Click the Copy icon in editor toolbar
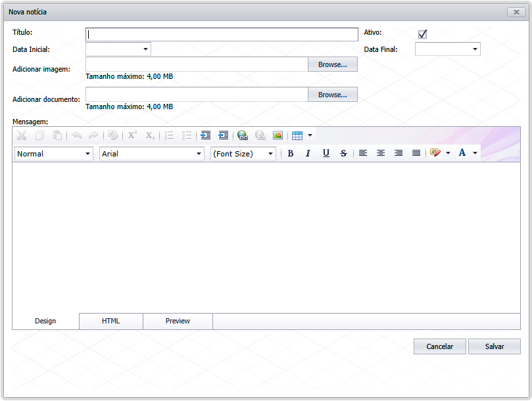The width and height of the screenshot is (532, 401). [39, 135]
